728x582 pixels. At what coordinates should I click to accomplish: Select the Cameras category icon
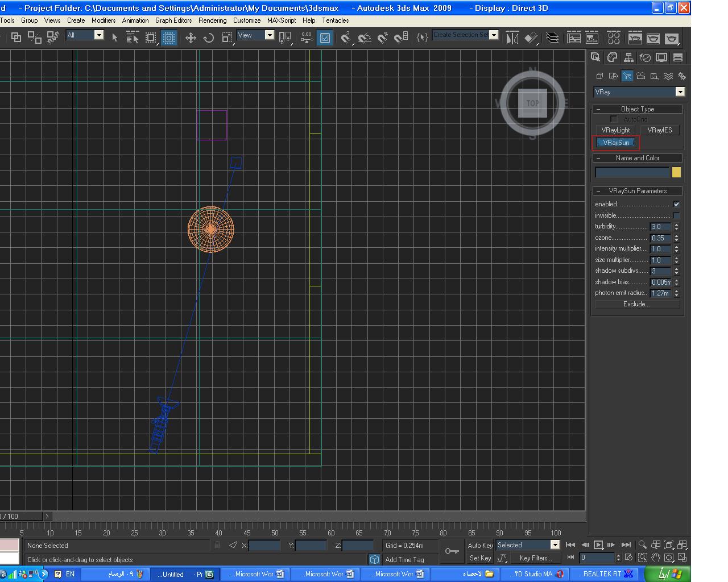[640, 76]
